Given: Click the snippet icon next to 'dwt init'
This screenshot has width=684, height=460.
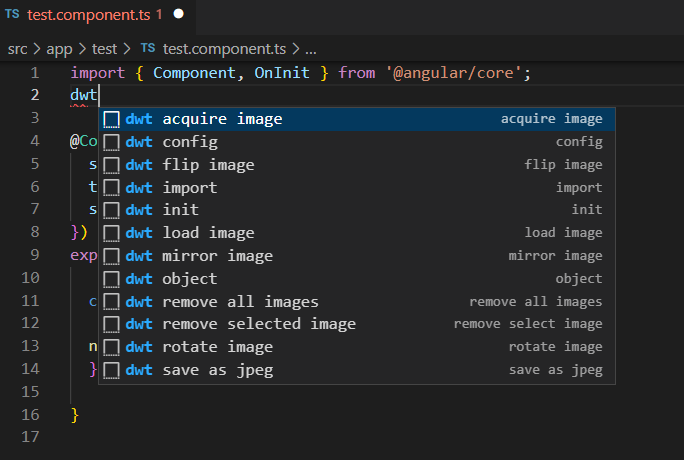Looking at the screenshot, I should [112, 210].
